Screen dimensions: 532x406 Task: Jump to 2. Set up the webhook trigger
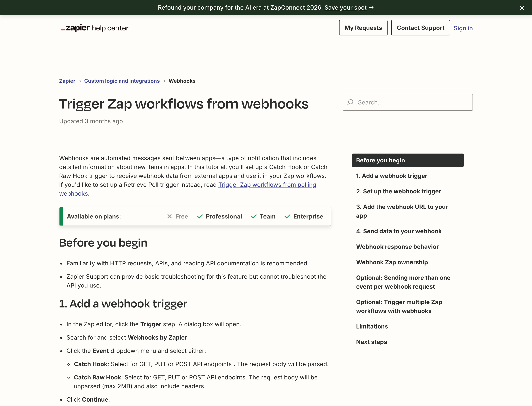[398, 191]
